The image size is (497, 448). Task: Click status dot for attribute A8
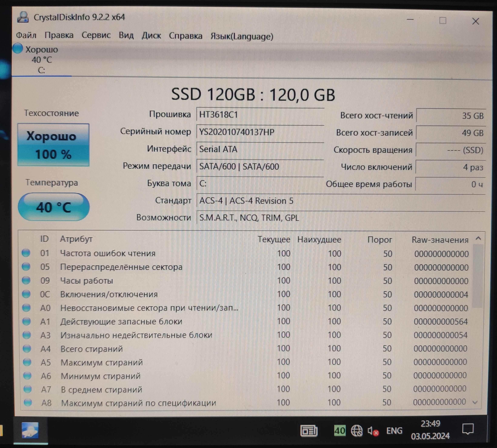pos(28,403)
